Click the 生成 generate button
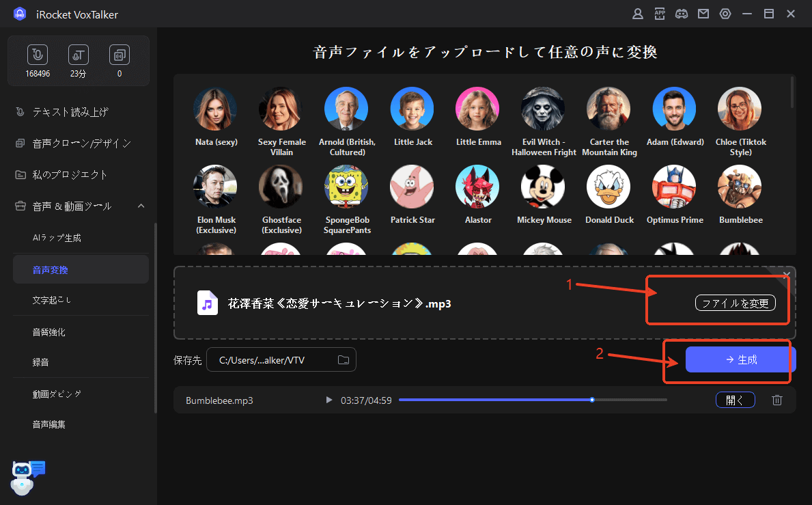 click(x=740, y=359)
